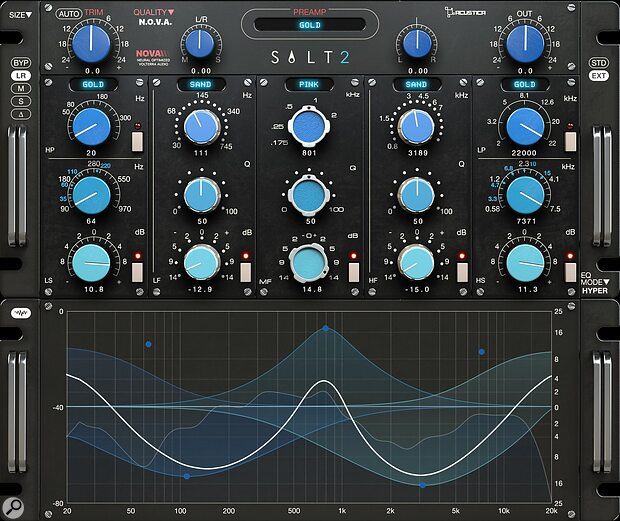Click the TRIM value 0.0 readout
Viewport: 620px width, 521px height.
pos(93,71)
